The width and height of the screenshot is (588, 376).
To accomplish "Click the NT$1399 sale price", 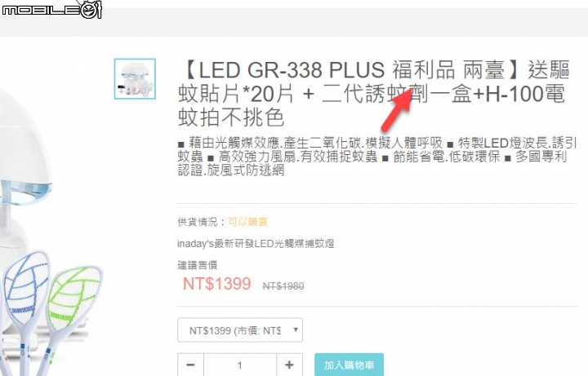I will [x=216, y=284].
